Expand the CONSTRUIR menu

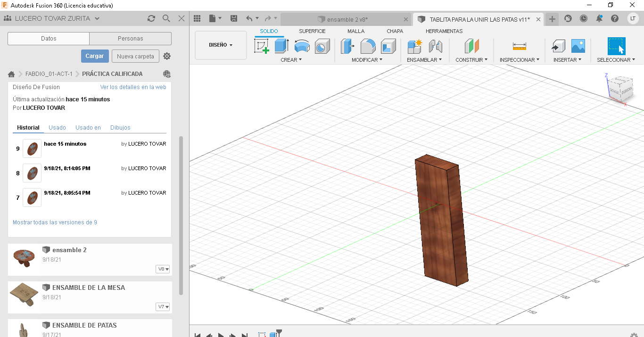[x=471, y=60]
